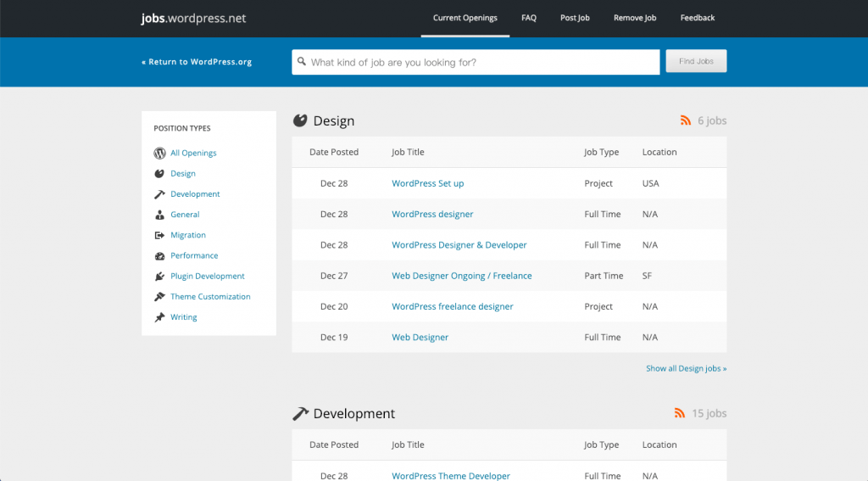
Task: Show All Openings in sidebar
Action: coord(193,153)
